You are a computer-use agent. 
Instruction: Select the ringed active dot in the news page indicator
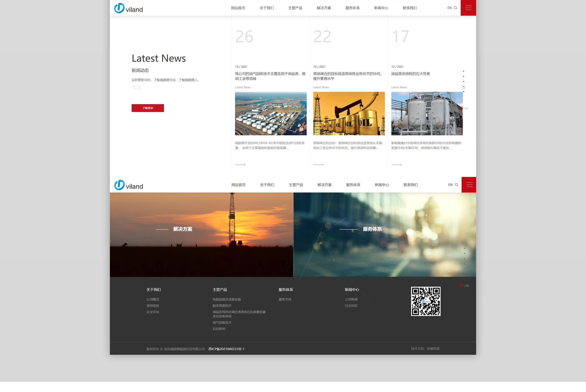point(464,87)
